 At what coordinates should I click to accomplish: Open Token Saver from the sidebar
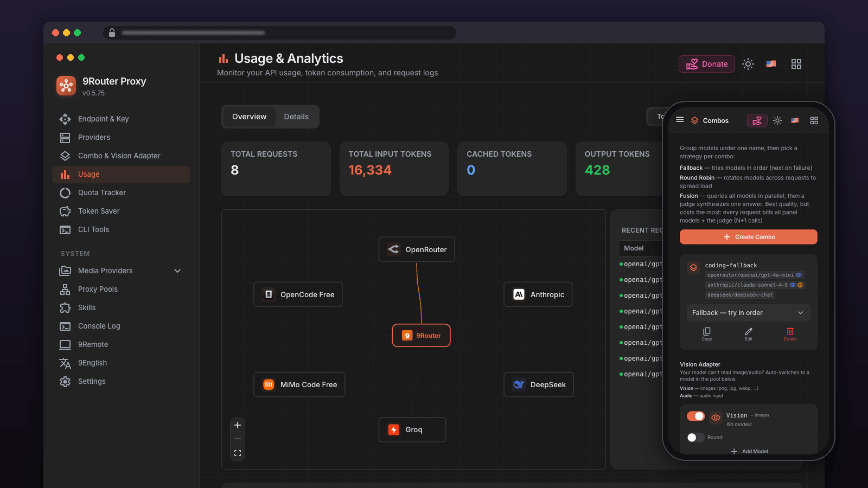(x=121, y=211)
